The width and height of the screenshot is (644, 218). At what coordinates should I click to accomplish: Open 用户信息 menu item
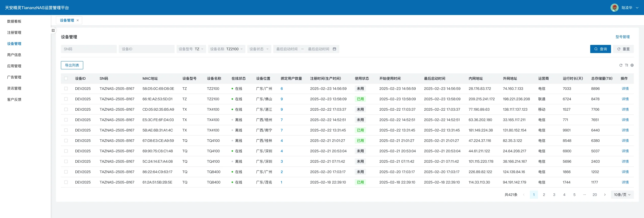[14, 55]
